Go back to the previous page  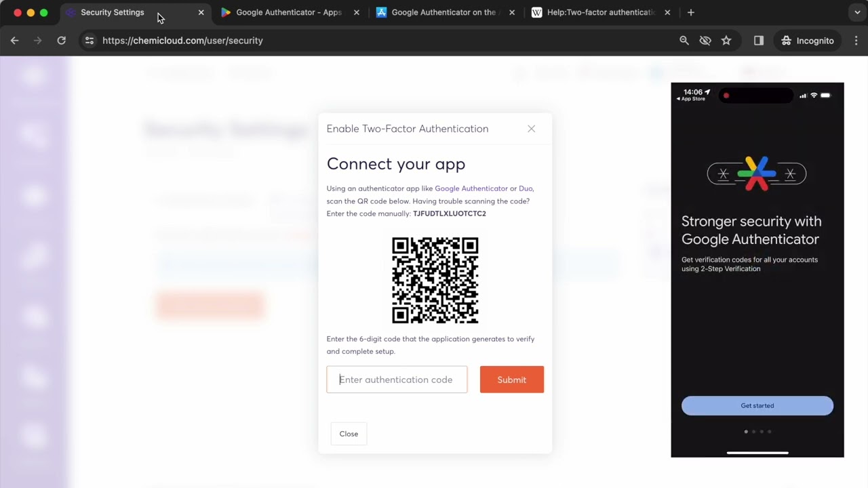click(14, 41)
